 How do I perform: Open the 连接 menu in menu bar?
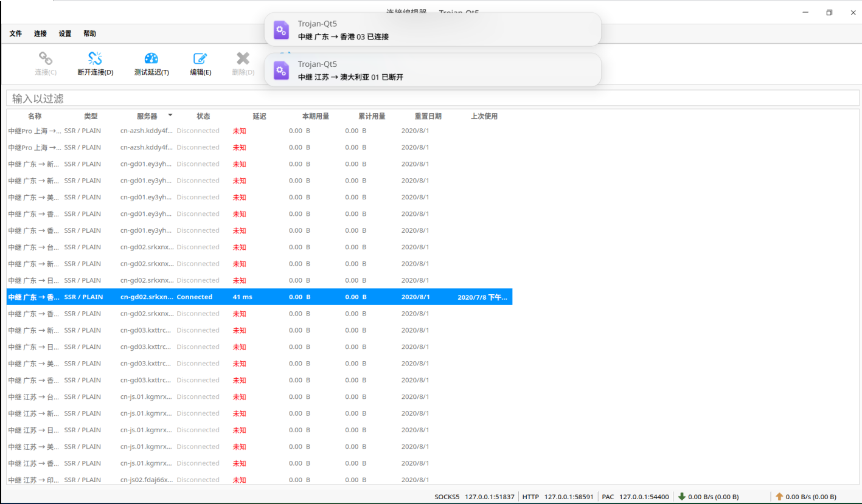tap(40, 34)
